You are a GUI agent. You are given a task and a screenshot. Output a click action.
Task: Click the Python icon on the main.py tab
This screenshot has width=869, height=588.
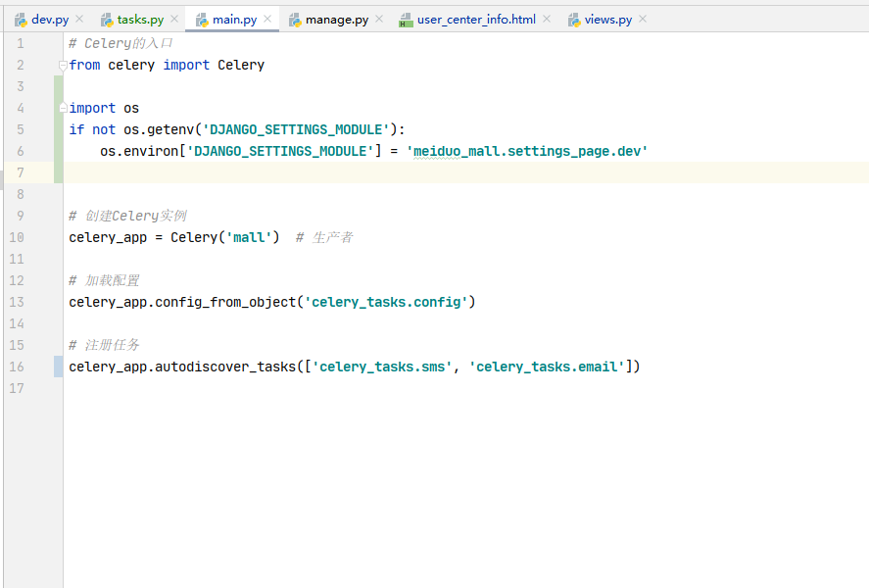[200, 18]
